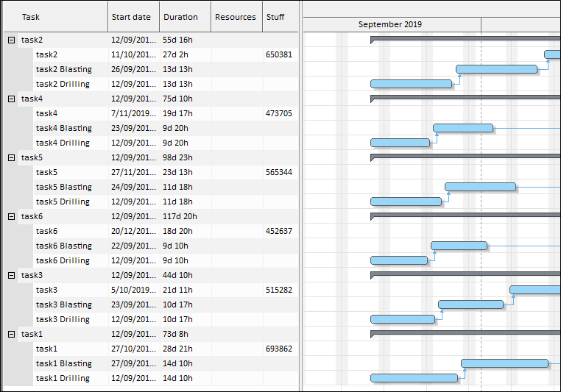Collapse the task5 group
Image resolution: width=561 pixels, height=392 pixels.
[12, 157]
